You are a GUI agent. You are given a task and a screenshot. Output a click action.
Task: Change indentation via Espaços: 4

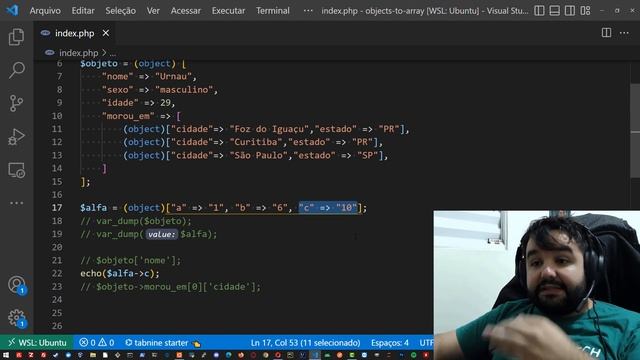[x=390, y=342]
